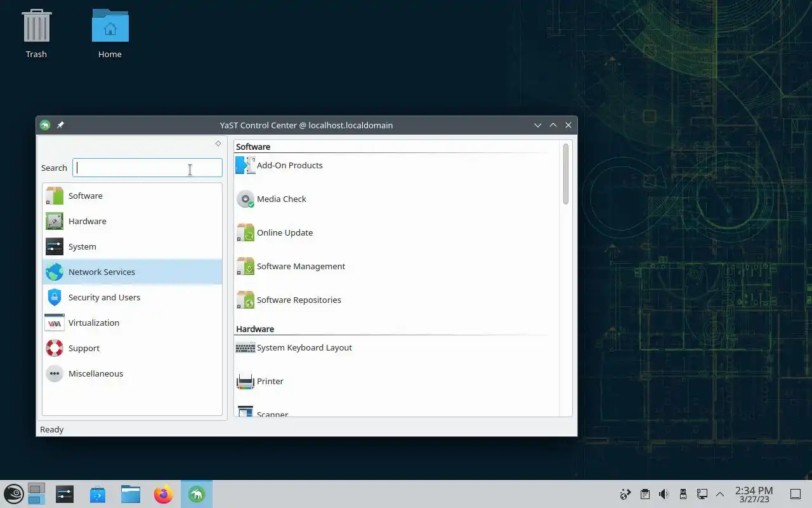Click the Ready status bar text
The height and width of the screenshot is (508, 812).
coord(52,429)
